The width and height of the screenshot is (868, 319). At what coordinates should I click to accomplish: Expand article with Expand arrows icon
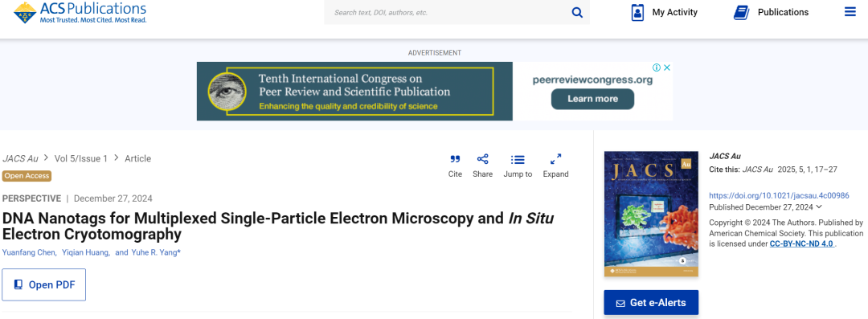tap(556, 159)
